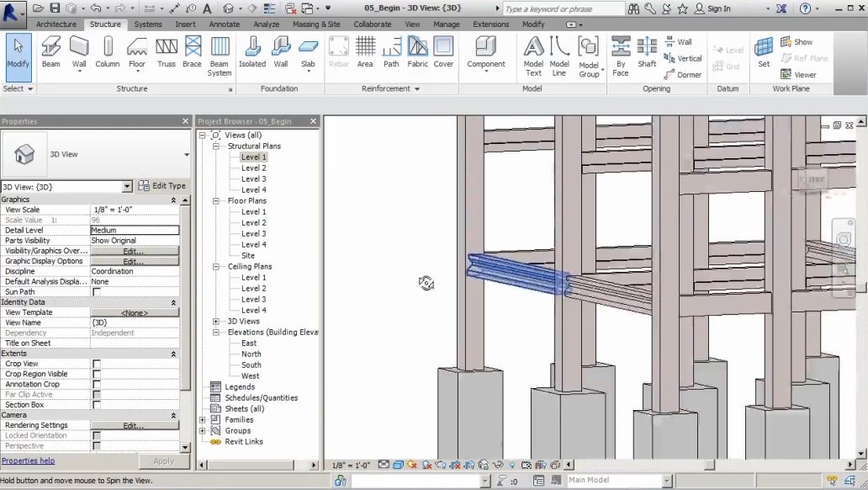
Task: Expand the Groups tree node
Action: pyautogui.click(x=202, y=431)
